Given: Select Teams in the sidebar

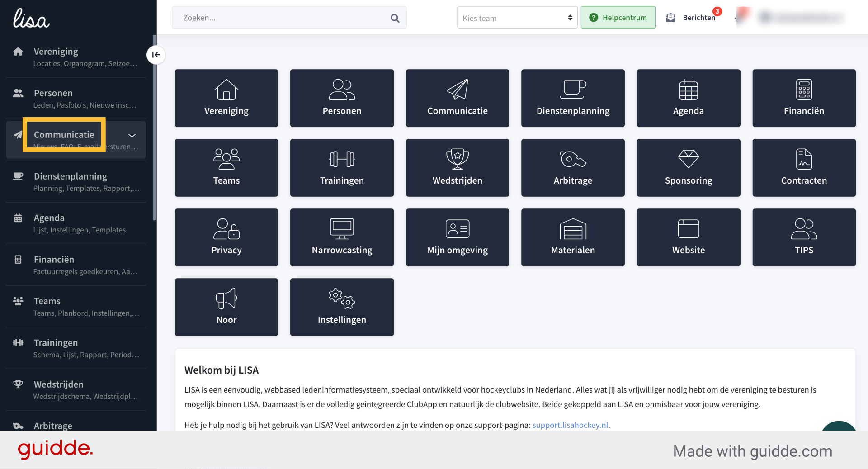Looking at the screenshot, I should [x=76, y=307].
